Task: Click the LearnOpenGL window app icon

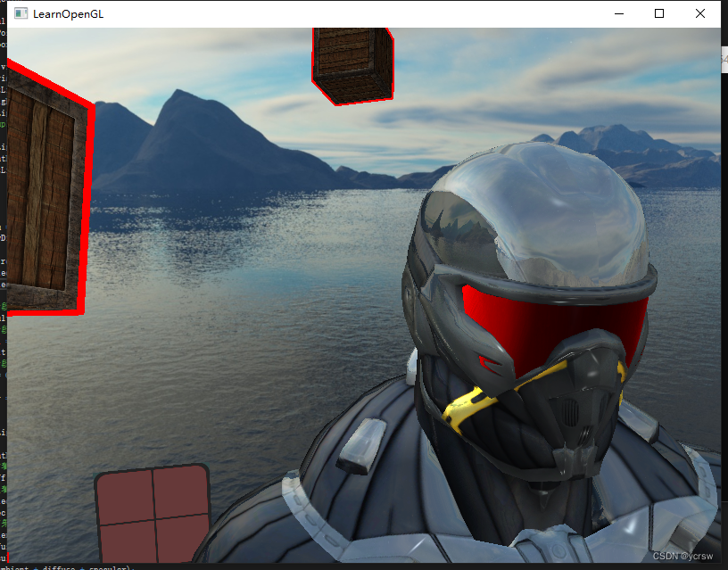Action: point(21,13)
